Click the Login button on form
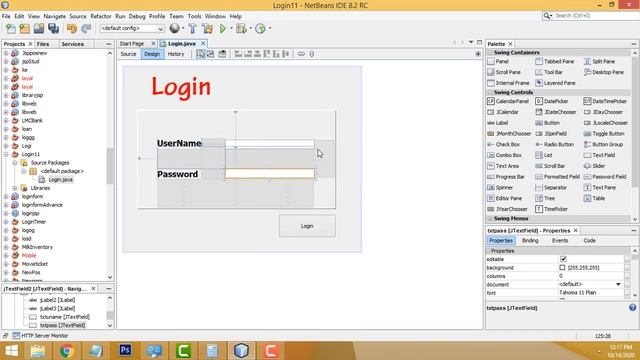640x360 pixels. click(307, 226)
